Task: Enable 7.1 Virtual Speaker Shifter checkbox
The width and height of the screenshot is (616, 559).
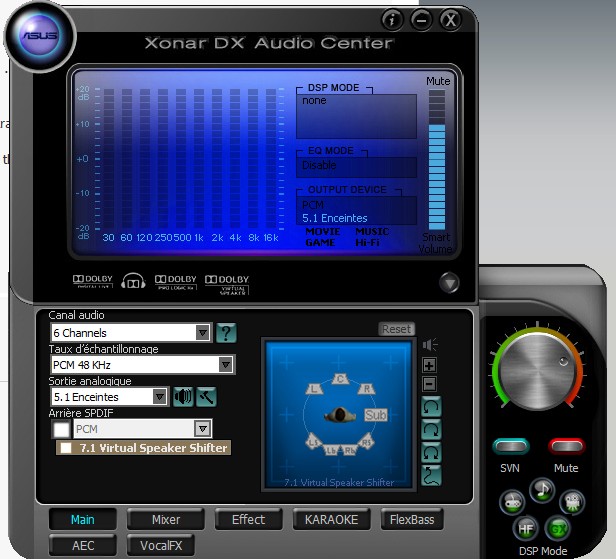Action: point(66,448)
